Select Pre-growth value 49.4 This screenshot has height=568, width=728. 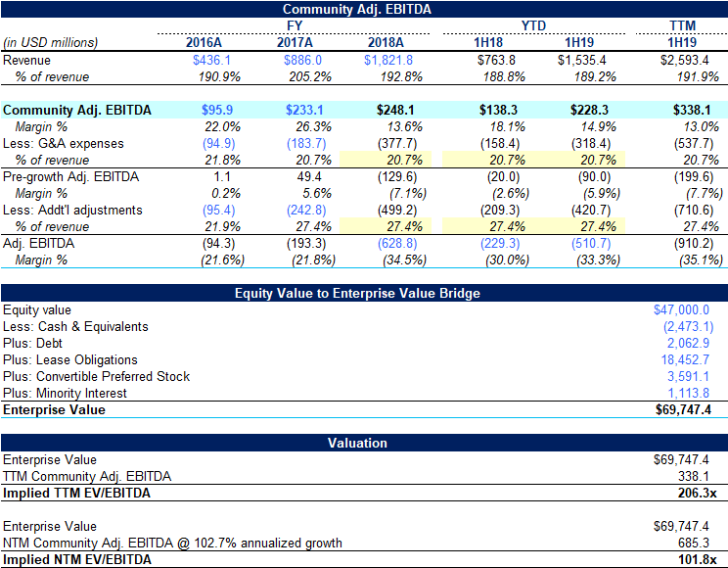(x=309, y=177)
